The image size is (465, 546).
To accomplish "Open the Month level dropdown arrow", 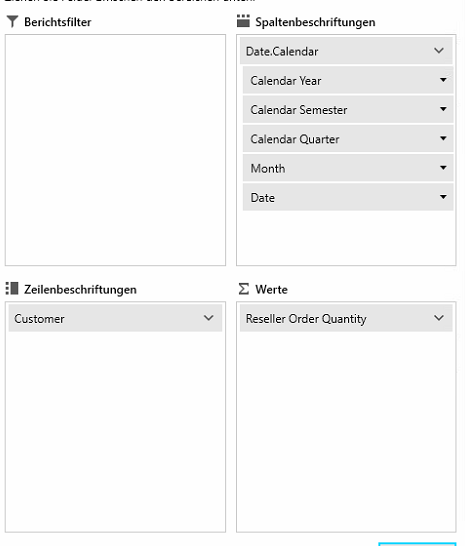I will 443,168.
